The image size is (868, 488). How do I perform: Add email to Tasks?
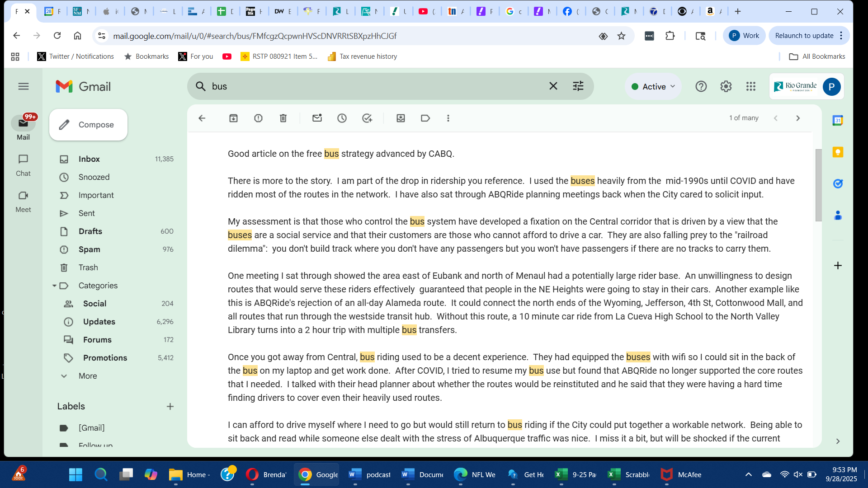click(367, 118)
